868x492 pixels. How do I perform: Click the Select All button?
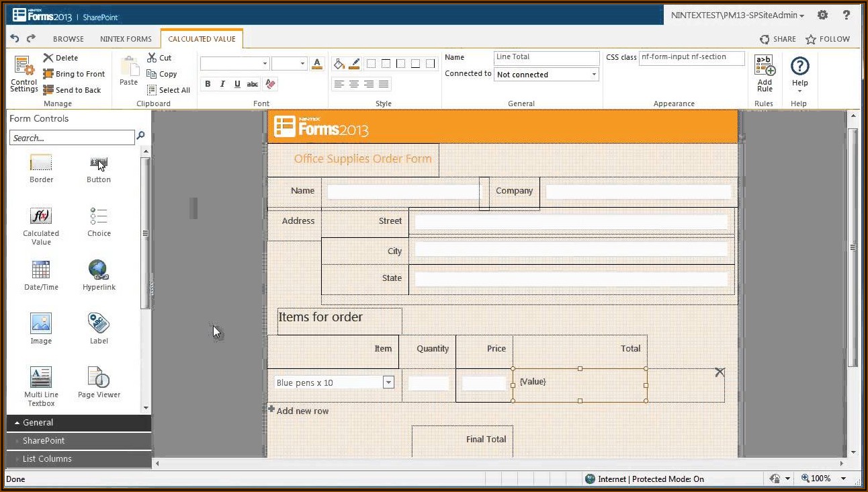click(169, 90)
